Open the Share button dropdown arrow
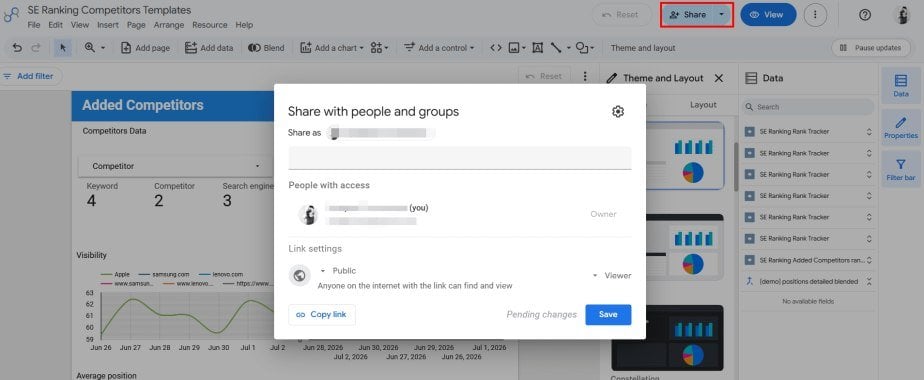The width and height of the screenshot is (924, 380). (x=722, y=15)
